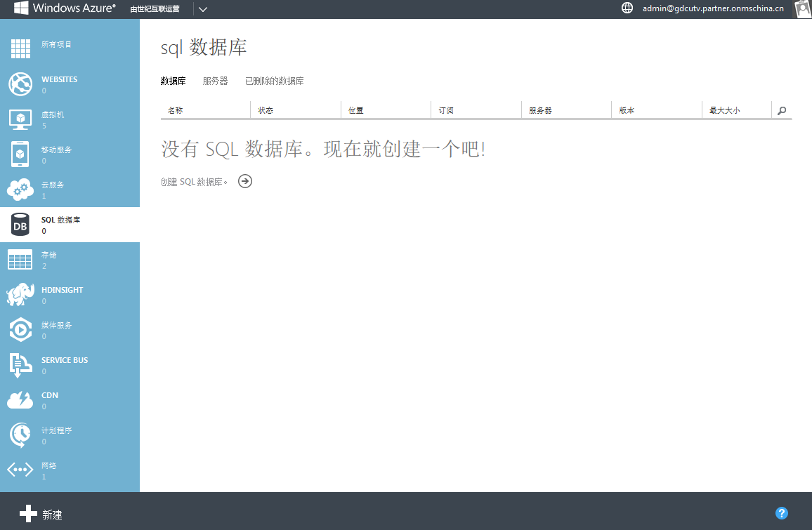Open the Virtual Machines (虚拟机) monitor icon
812x530 pixels.
coord(20,119)
